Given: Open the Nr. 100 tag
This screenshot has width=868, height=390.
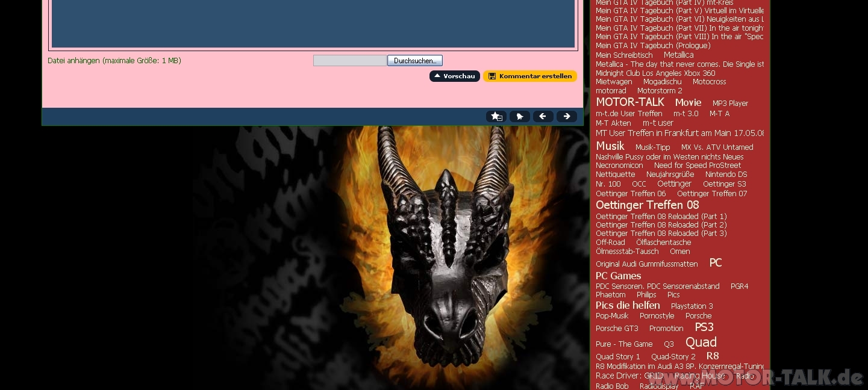Looking at the screenshot, I should 608,184.
